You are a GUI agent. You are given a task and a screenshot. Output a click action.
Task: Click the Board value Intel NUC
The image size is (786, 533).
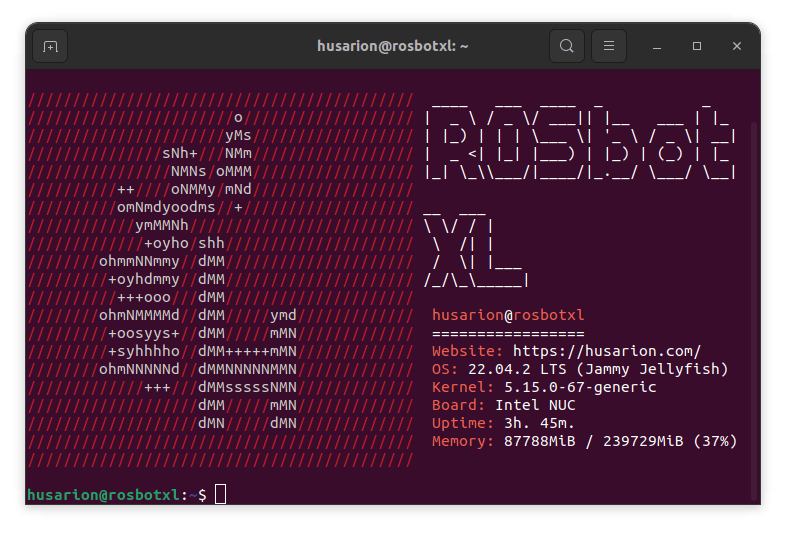[535, 405]
